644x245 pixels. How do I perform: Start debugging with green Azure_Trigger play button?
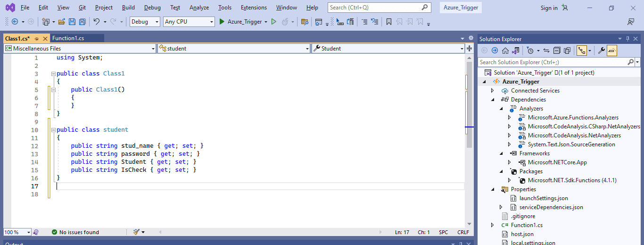[x=222, y=22]
